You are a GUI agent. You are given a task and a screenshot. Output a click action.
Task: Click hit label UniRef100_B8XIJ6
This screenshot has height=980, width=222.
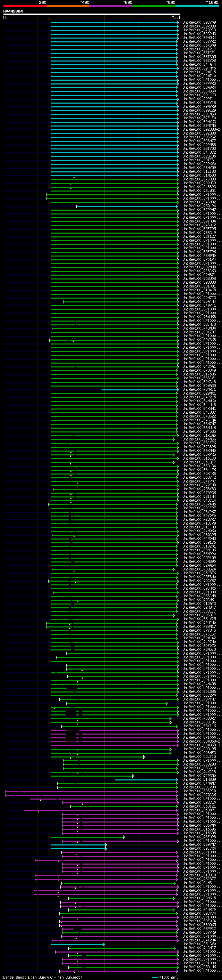click(x=199, y=726)
